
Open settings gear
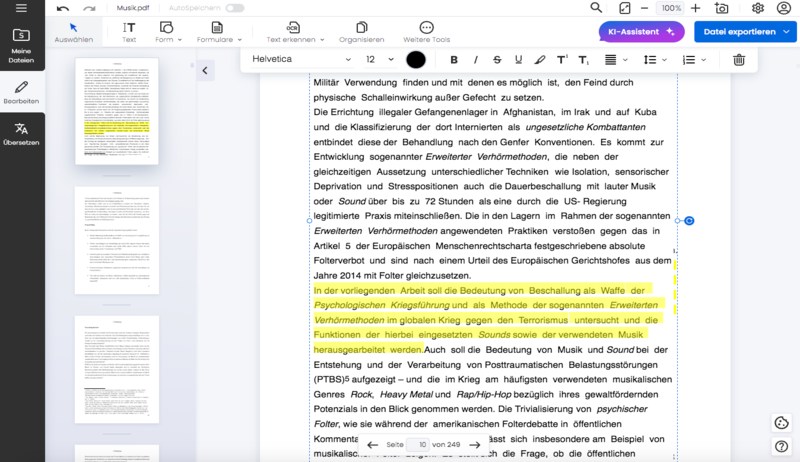(758, 8)
